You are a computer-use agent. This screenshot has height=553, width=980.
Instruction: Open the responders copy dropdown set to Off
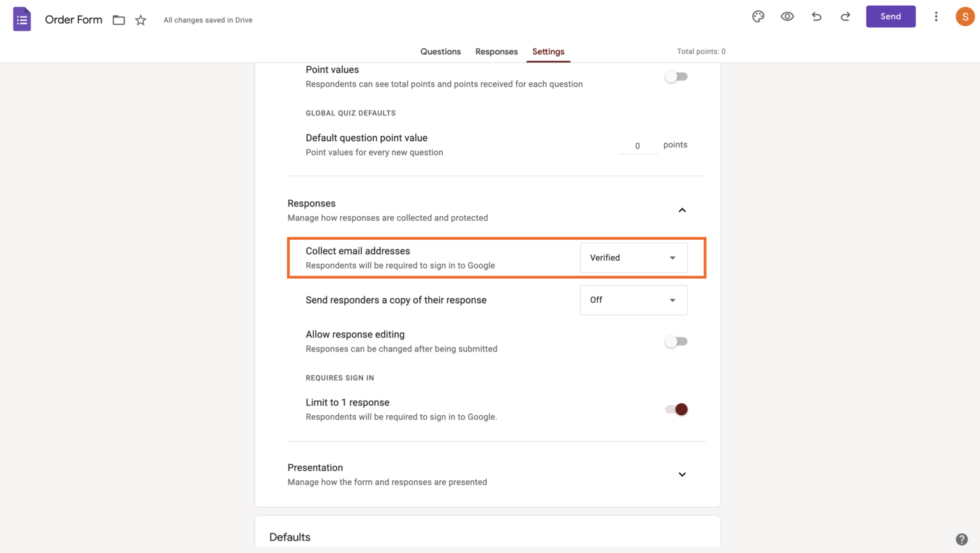(x=633, y=300)
